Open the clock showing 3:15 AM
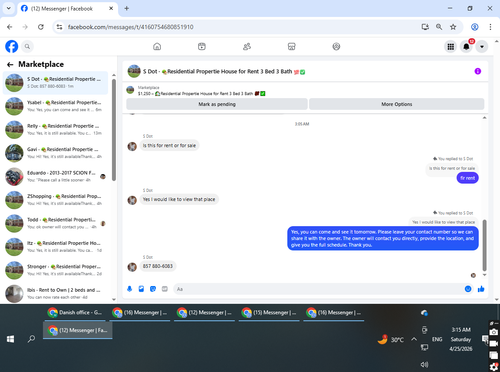The image size is (500, 372). point(461,339)
